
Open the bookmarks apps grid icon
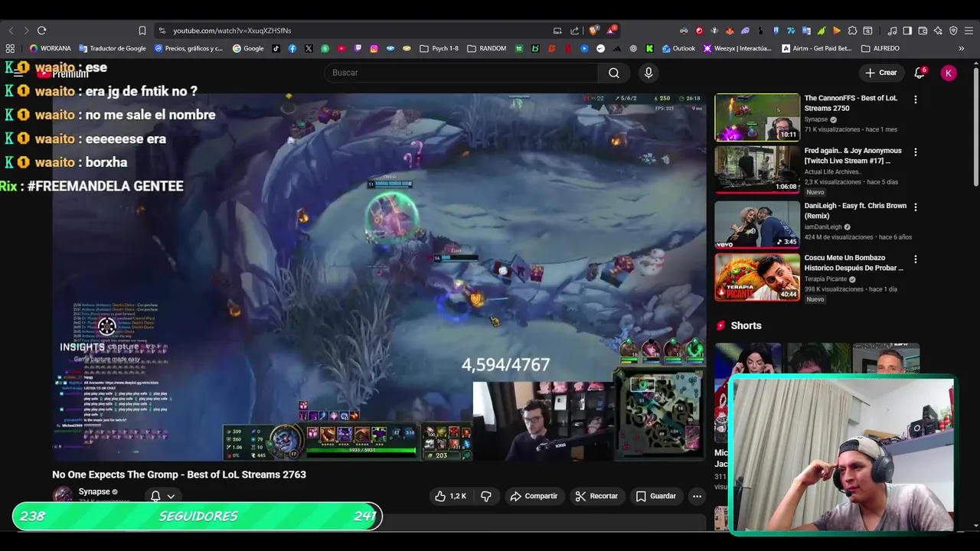point(10,48)
